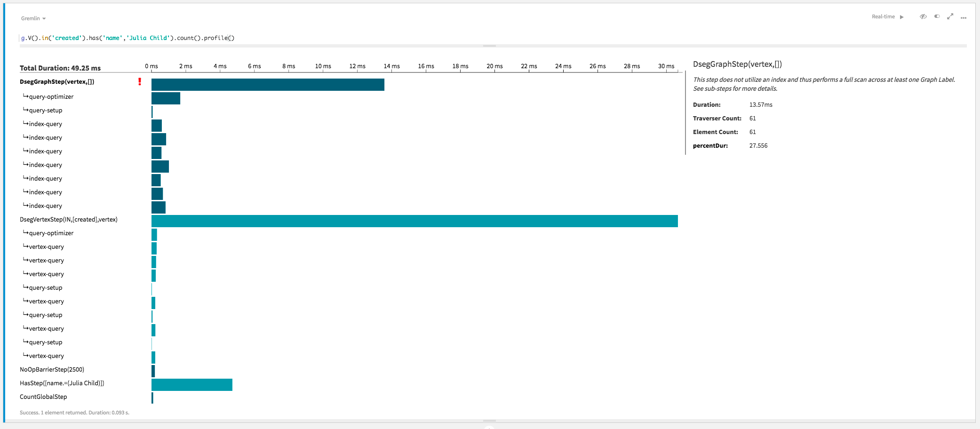Click the HasStep duration bar
This screenshot has height=429, width=980.
(x=191, y=385)
